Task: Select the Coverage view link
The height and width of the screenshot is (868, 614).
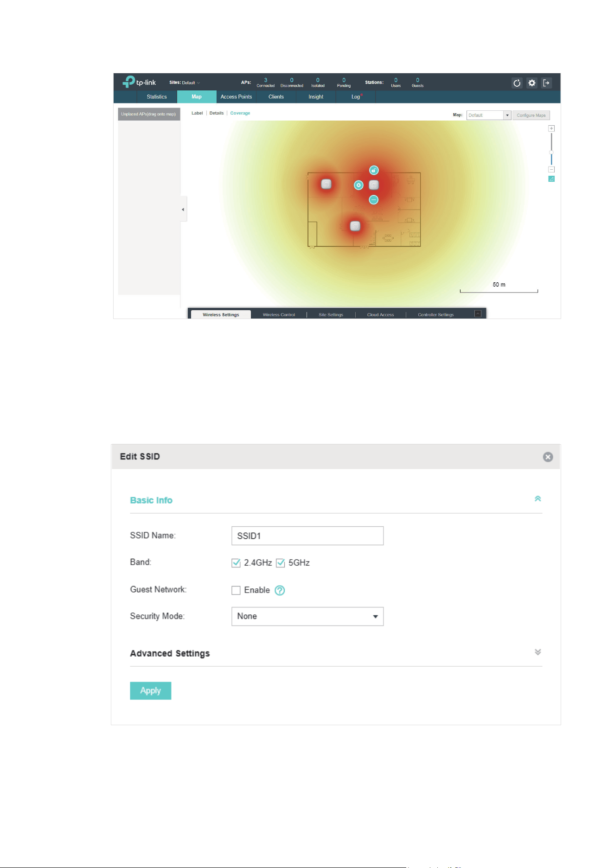Action: tap(240, 113)
